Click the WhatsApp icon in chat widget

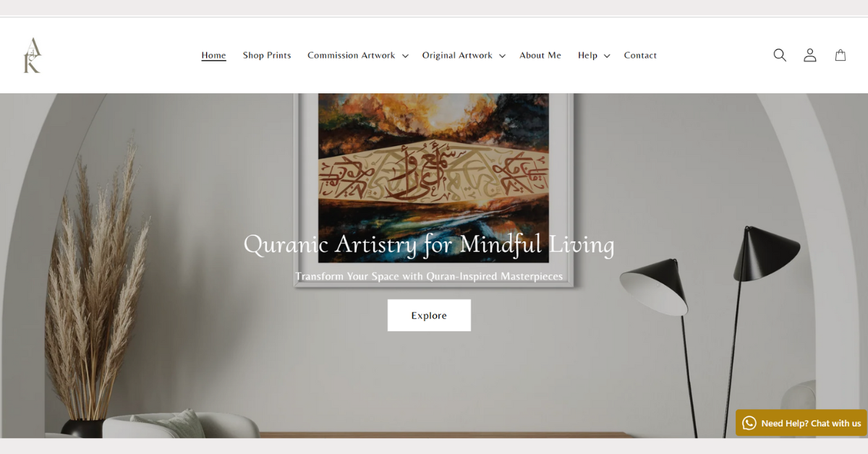[x=749, y=423]
